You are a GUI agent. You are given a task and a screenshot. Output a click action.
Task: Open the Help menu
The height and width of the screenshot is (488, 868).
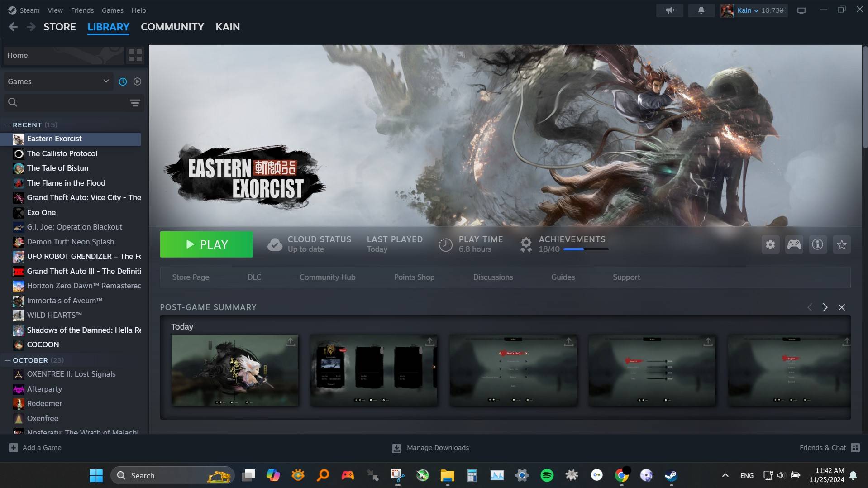click(138, 10)
